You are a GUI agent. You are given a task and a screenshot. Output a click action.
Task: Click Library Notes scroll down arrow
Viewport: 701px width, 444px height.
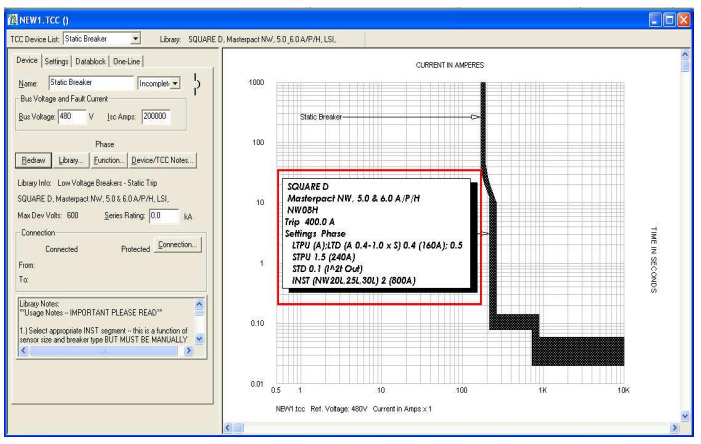pyautogui.click(x=199, y=339)
